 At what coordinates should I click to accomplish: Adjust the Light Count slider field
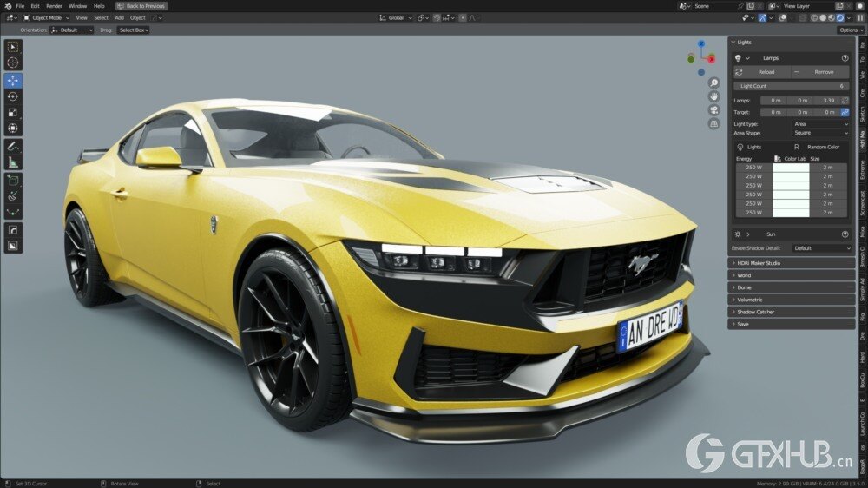pyautogui.click(x=792, y=86)
